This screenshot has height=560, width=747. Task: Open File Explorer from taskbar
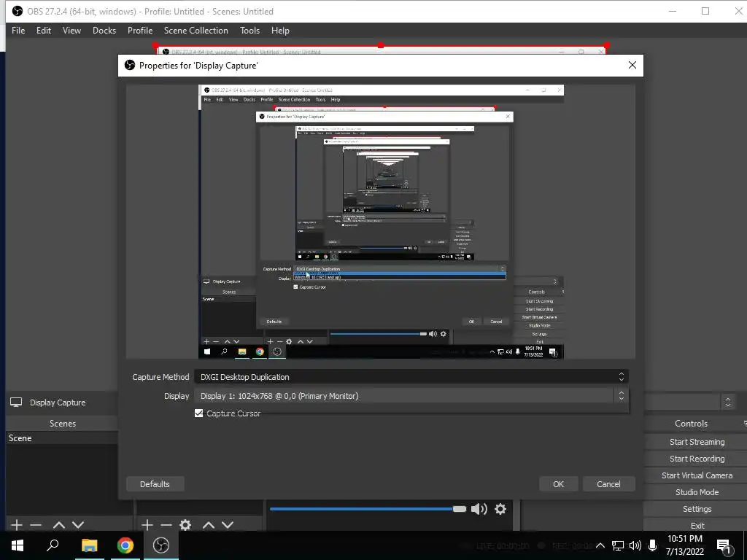[x=89, y=545]
